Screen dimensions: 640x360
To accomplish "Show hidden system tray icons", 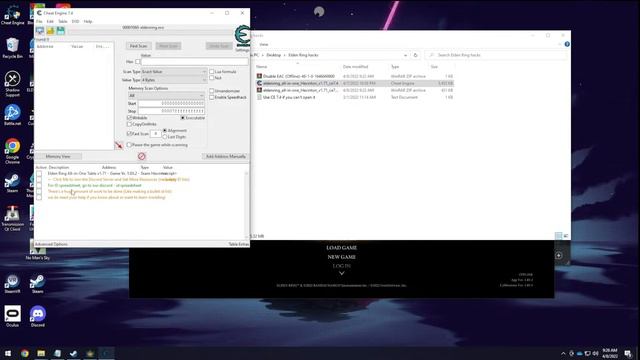I will pos(563,353).
